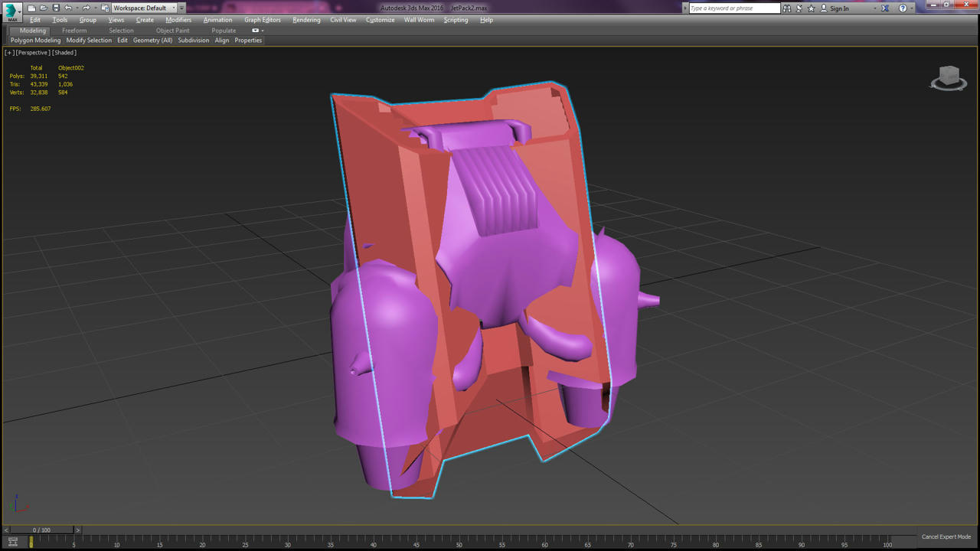Open the Create menu
This screenshot has height=551, width=980.
point(145,20)
